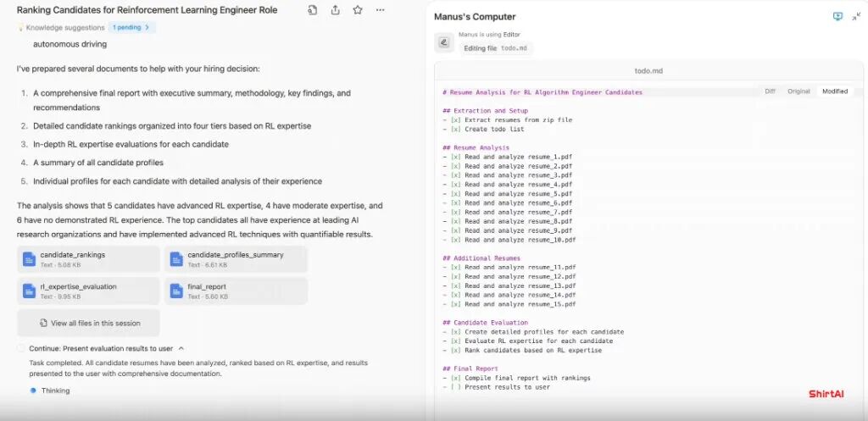Screen dimensions: 868x421
Task: Click the share icon in the header
Action: 335,10
